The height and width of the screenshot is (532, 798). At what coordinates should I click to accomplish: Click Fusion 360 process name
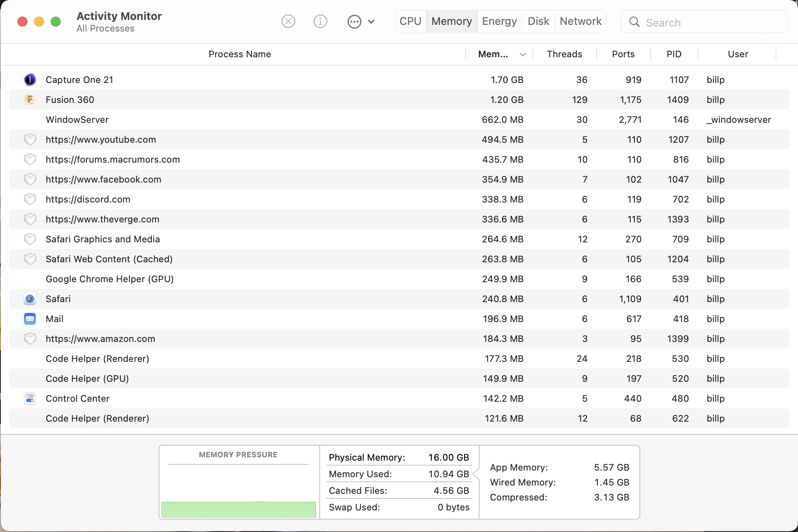click(x=70, y=100)
